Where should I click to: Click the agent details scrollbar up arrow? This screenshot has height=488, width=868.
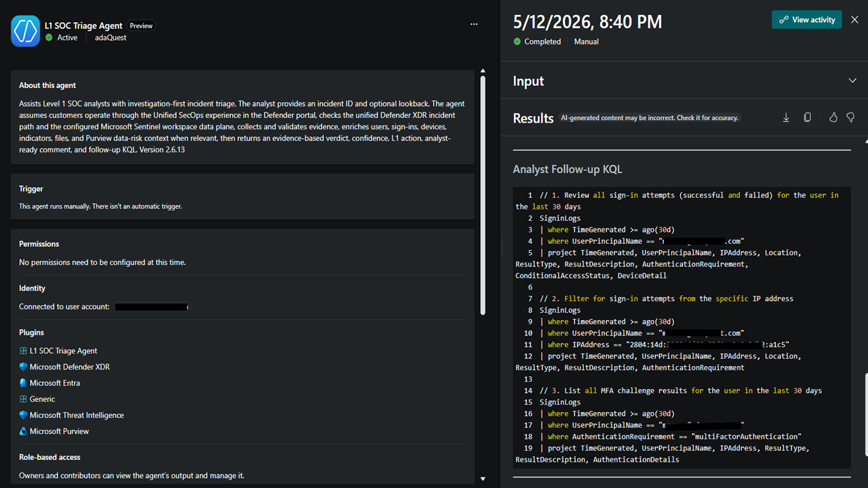click(482, 70)
